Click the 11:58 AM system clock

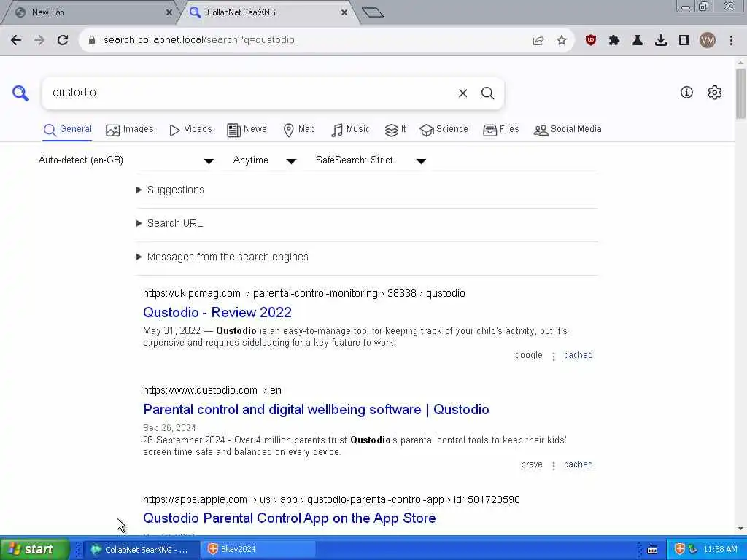point(720,550)
